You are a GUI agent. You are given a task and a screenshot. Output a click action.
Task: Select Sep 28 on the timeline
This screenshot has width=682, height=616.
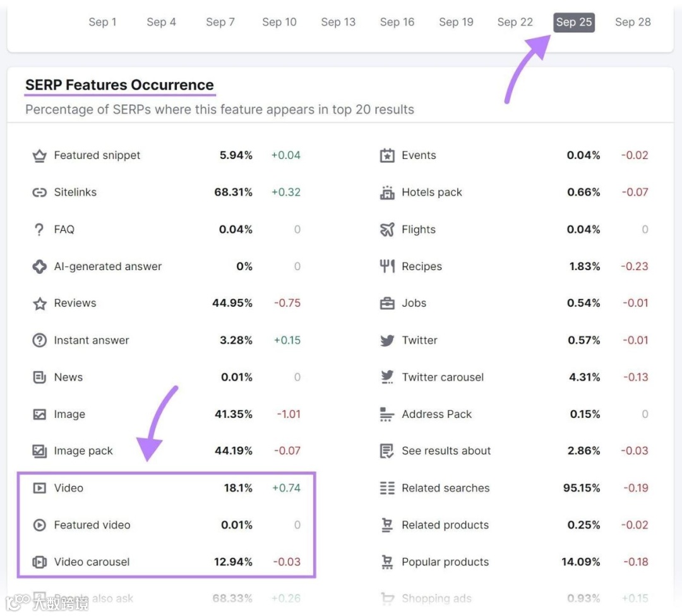click(x=633, y=22)
